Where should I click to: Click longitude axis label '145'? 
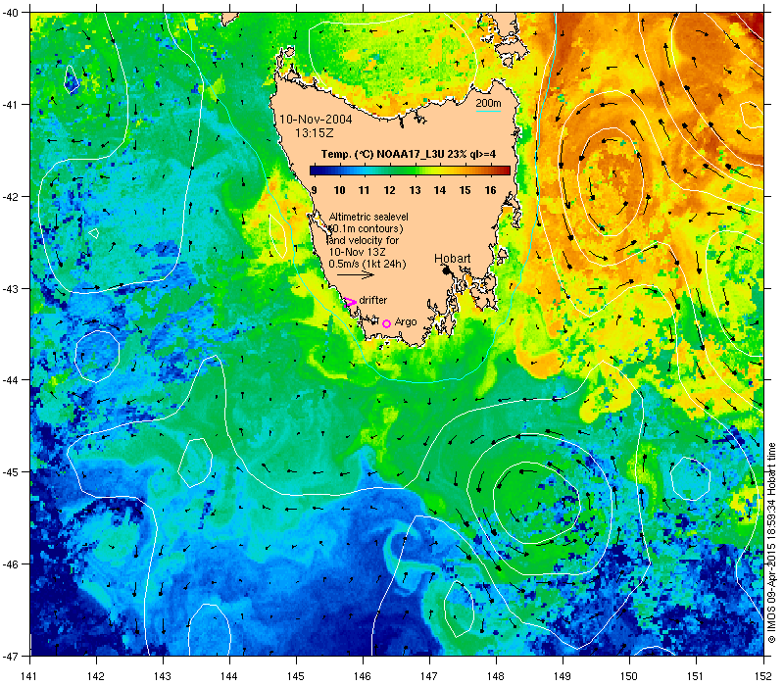296,676
